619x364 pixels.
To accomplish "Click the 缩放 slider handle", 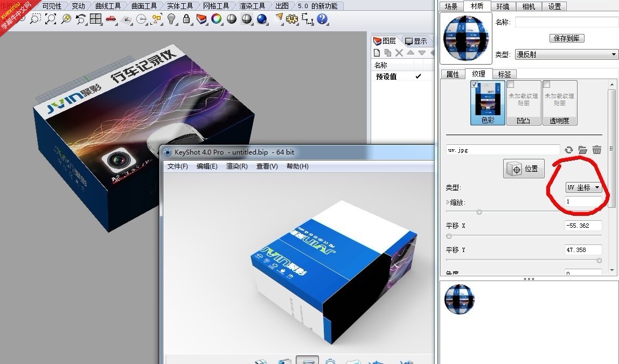I will (x=479, y=212).
